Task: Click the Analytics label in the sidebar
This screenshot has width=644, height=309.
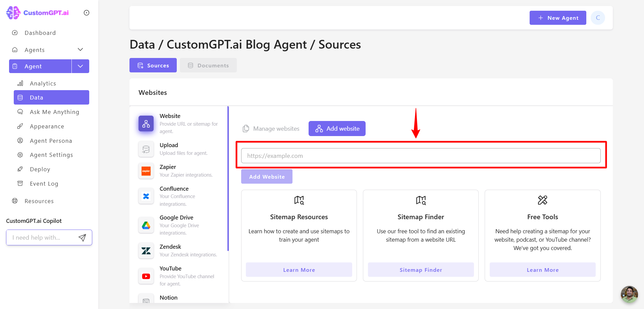Action: pos(43,83)
